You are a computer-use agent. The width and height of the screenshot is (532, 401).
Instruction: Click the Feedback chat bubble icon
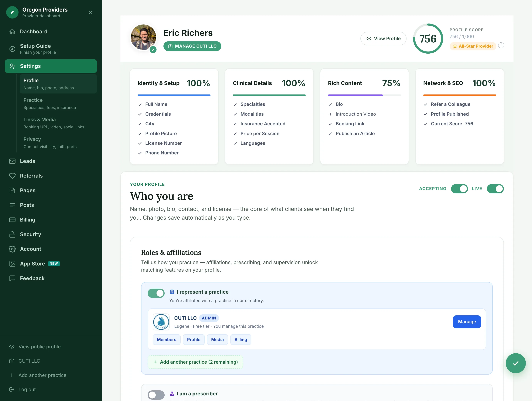tap(12, 278)
